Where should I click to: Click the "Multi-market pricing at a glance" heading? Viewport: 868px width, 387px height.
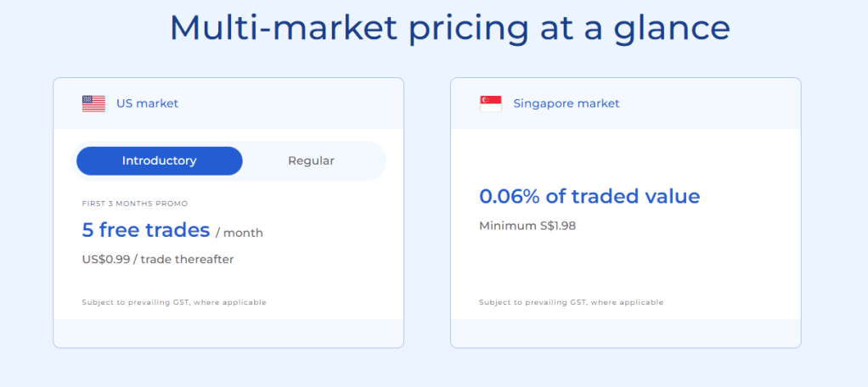click(449, 27)
